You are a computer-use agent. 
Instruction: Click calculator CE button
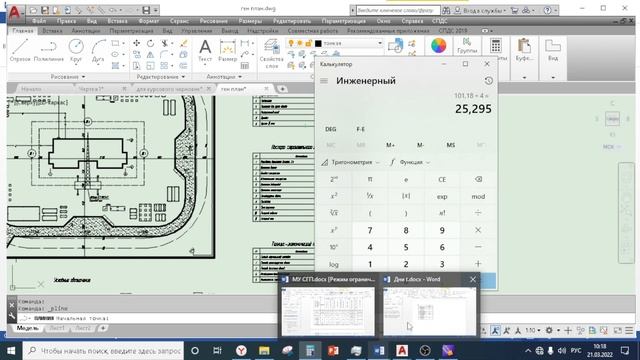point(442,179)
